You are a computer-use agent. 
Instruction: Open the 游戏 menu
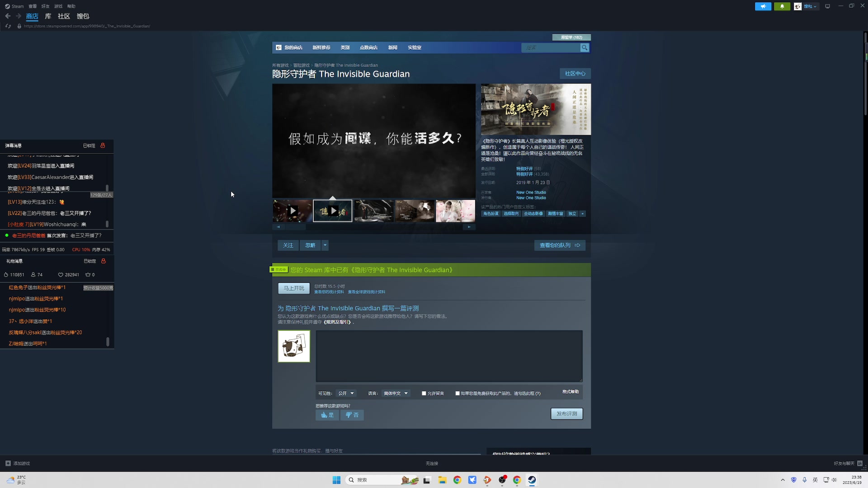(58, 6)
